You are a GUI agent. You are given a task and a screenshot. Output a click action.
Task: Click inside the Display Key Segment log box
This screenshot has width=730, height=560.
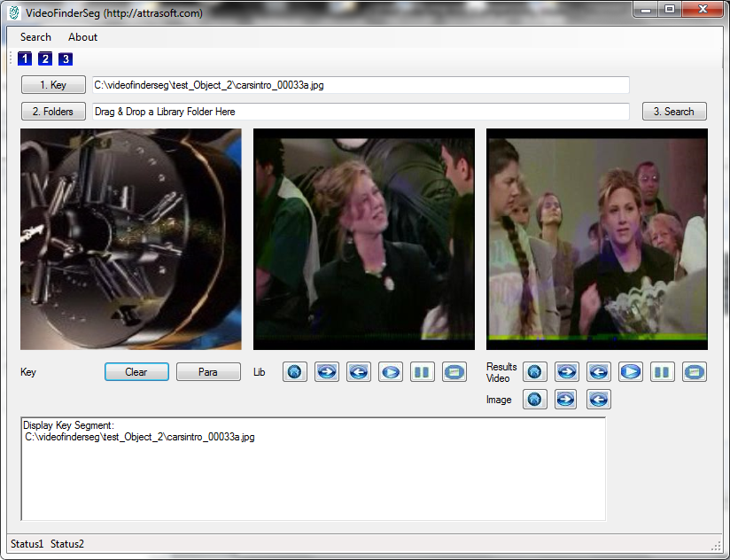314,470
